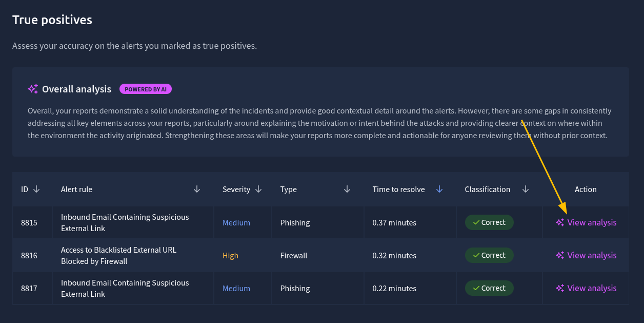Click sparkle icon beside Overall analysis

coord(33,89)
